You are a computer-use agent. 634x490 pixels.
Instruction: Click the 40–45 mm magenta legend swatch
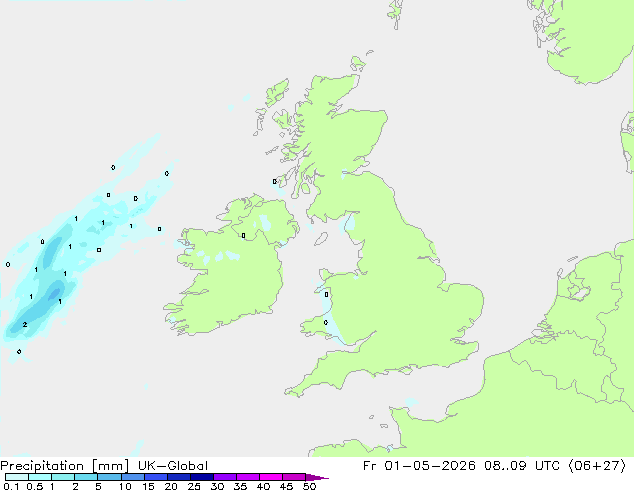271,477
